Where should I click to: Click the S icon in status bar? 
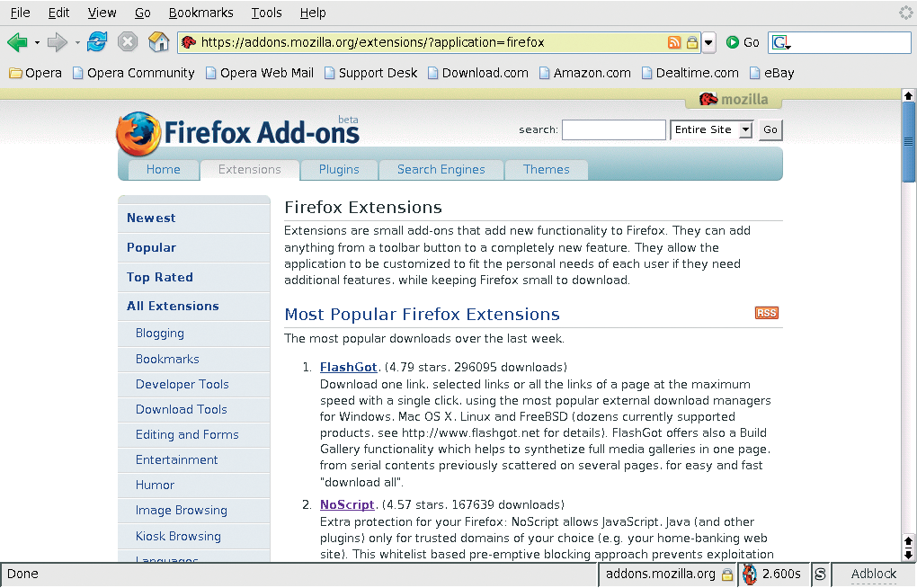820,575
